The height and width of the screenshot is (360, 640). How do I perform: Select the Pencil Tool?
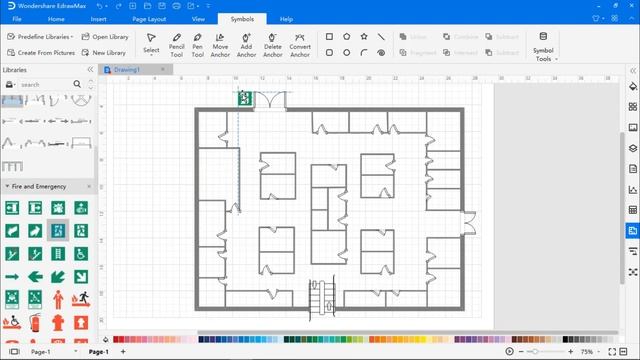coord(176,45)
